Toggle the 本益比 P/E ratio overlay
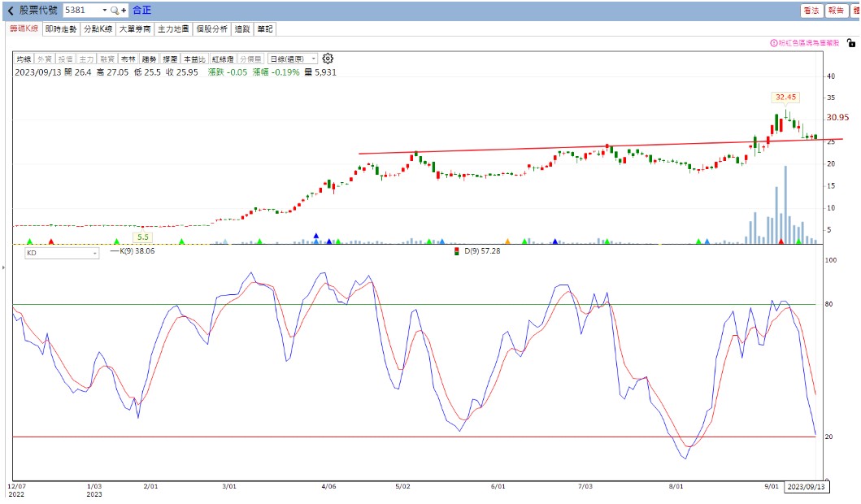Screen dimensions: 861x504 coord(194,59)
